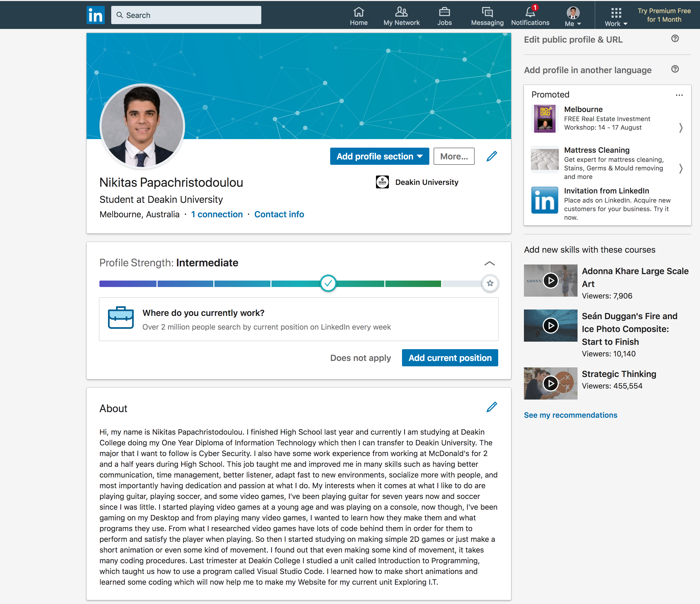The height and width of the screenshot is (604, 700).
Task: Click the Deakin University logo icon
Action: [382, 182]
